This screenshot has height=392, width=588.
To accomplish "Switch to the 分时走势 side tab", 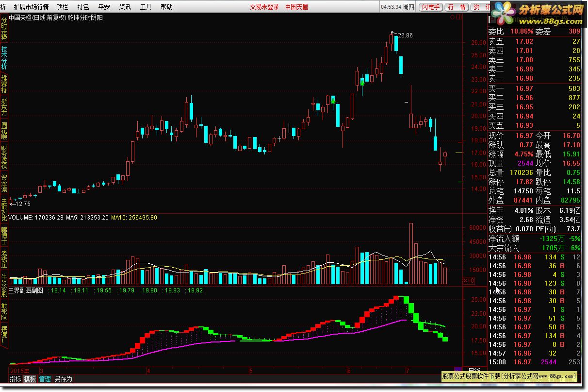I will coord(4,29).
